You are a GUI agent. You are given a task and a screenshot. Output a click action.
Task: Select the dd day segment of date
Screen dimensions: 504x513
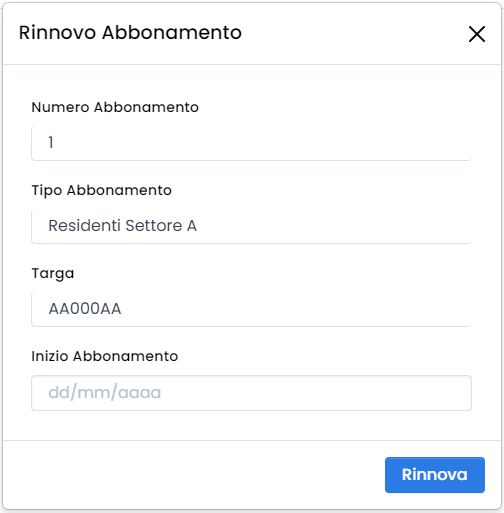[59, 392]
